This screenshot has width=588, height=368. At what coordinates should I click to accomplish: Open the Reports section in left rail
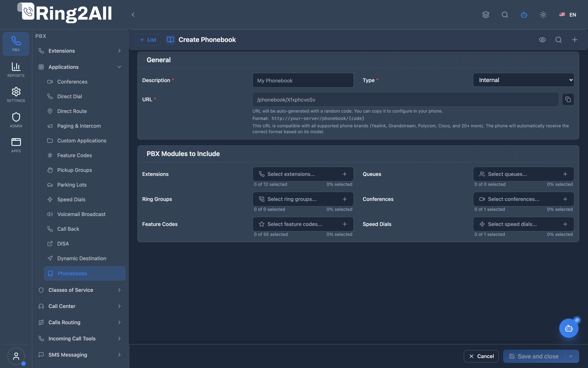[x=16, y=70]
